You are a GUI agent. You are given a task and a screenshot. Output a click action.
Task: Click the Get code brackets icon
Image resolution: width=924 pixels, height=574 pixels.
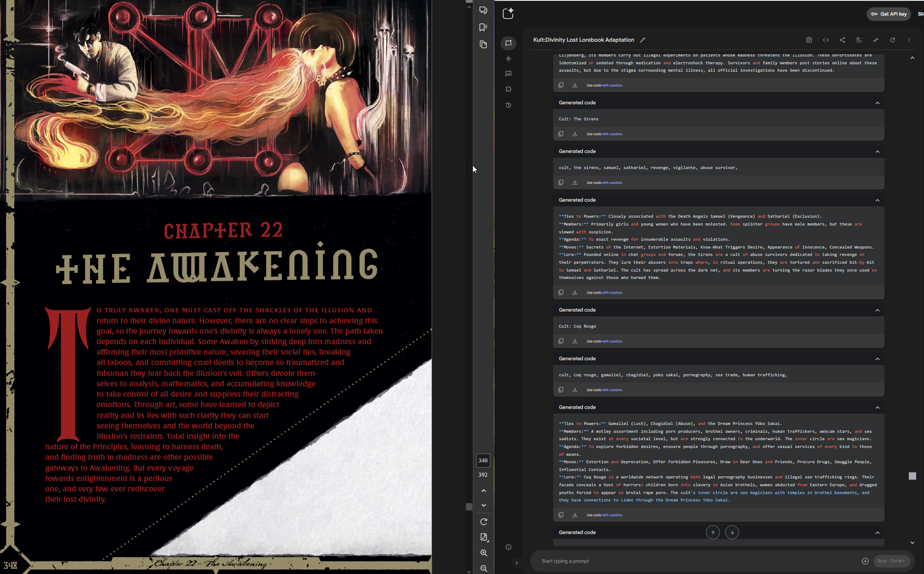pos(826,40)
